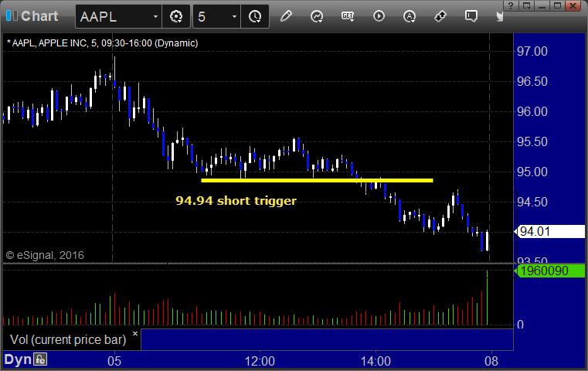Click the '94.94 short trigger' annotation
Screen dimensions: 588x371
(x=236, y=201)
